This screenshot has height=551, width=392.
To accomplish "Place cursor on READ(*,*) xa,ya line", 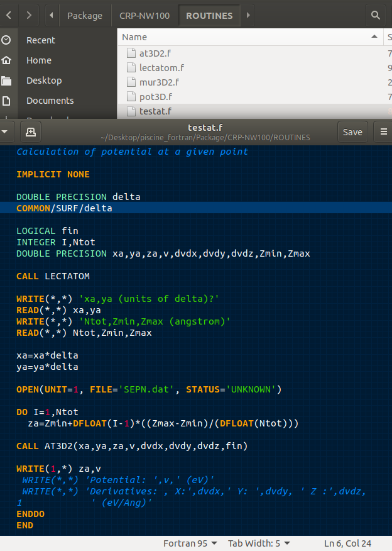I will click(58, 310).
